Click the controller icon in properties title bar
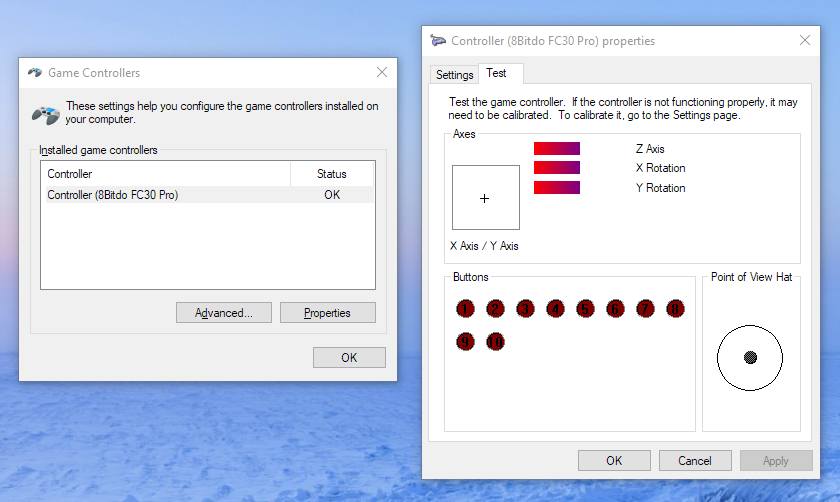 (x=438, y=40)
